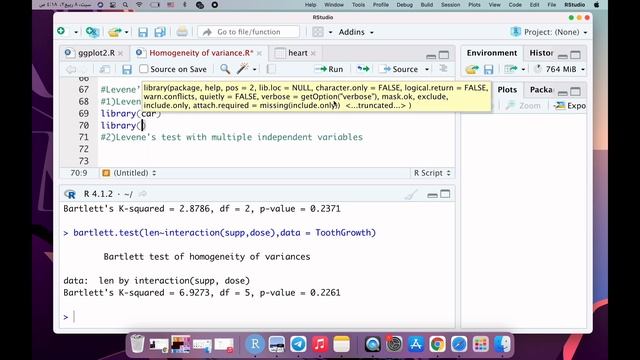The width and height of the screenshot is (640, 360).
Task: Print the current file icon
Action: pos(182,32)
